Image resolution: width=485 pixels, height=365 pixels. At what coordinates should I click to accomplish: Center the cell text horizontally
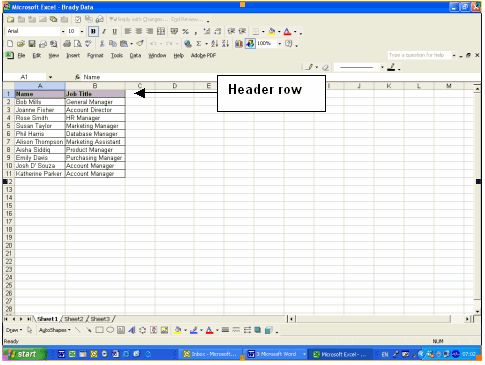tap(139, 32)
